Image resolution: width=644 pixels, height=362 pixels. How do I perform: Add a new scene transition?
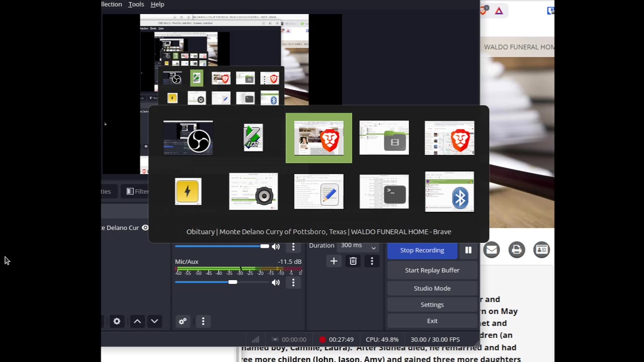334,261
